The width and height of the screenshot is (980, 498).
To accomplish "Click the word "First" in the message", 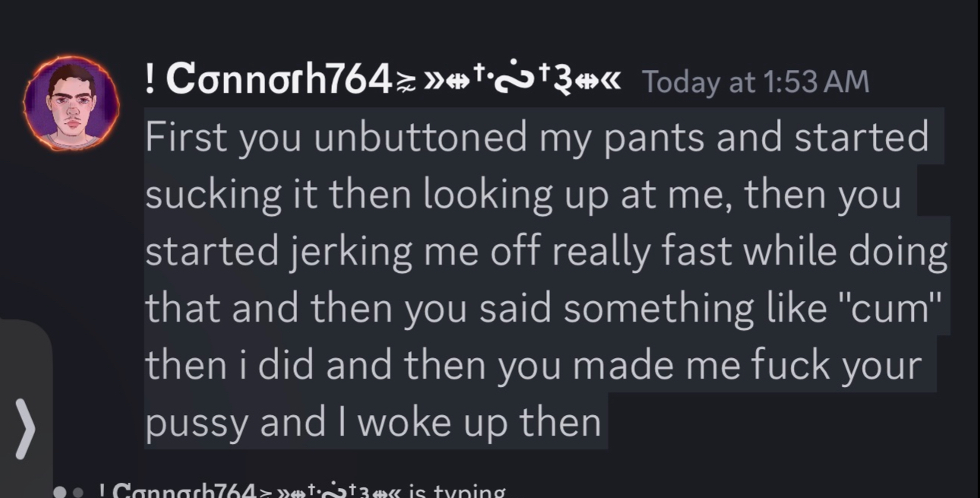I will pos(186,137).
